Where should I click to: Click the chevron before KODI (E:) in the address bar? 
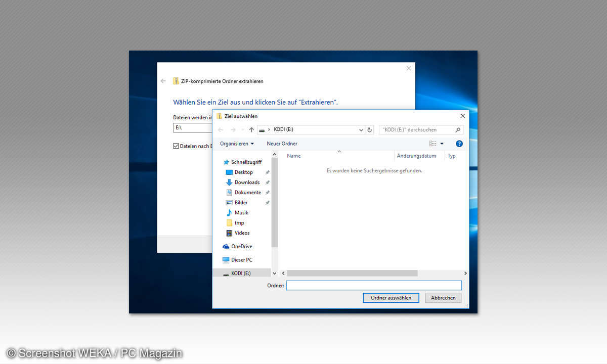[x=269, y=130]
